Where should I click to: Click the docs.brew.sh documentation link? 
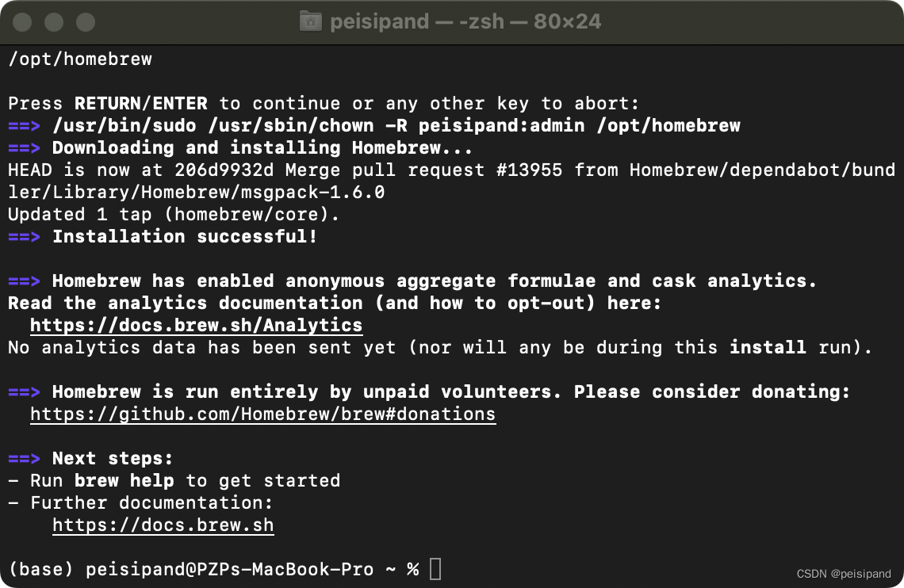(x=163, y=525)
